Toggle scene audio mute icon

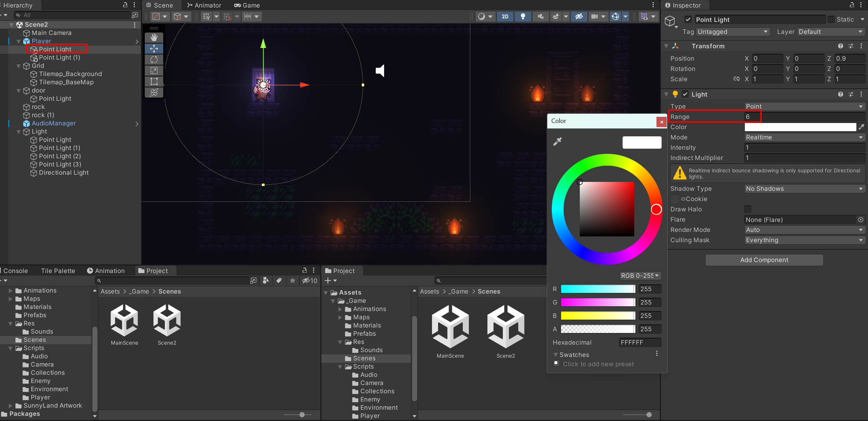click(x=540, y=16)
